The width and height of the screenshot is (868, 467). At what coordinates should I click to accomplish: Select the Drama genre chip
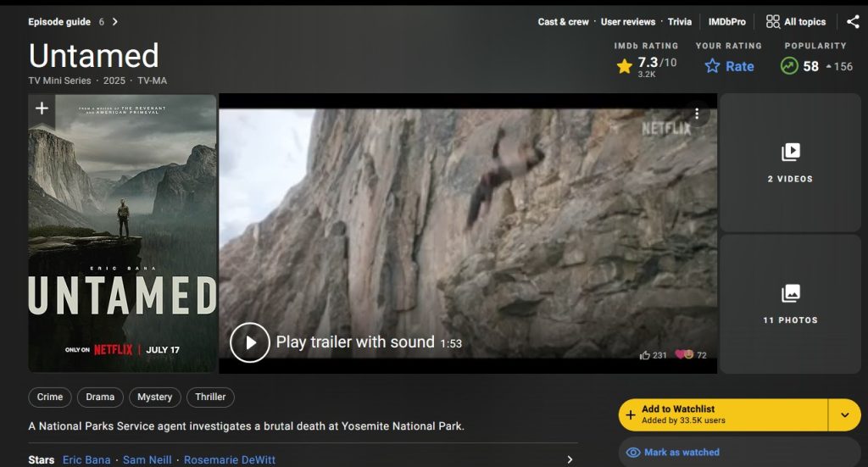click(x=100, y=398)
